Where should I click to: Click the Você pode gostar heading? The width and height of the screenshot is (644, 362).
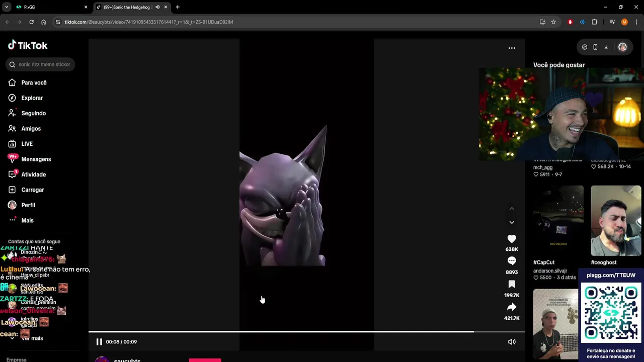(x=559, y=65)
